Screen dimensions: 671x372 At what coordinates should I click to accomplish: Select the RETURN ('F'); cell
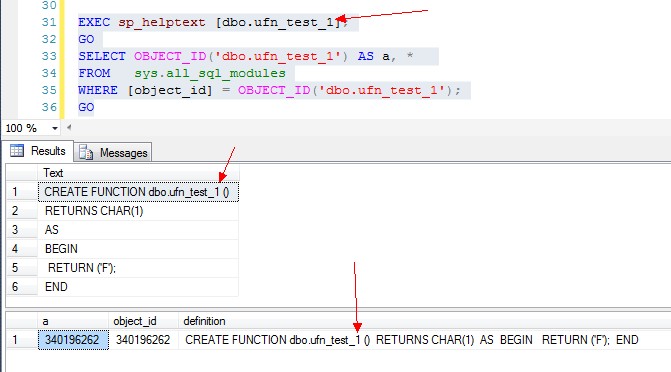coord(139,268)
